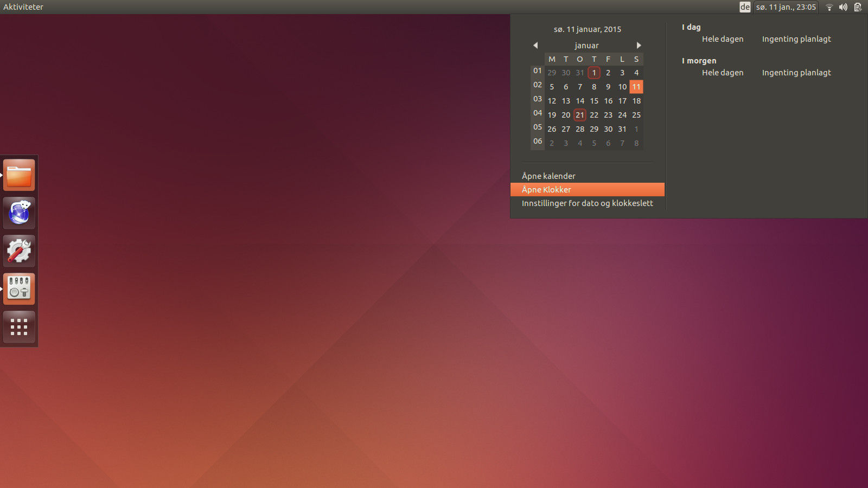Switch keyboard layout via 'de' indicator

click(x=745, y=7)
